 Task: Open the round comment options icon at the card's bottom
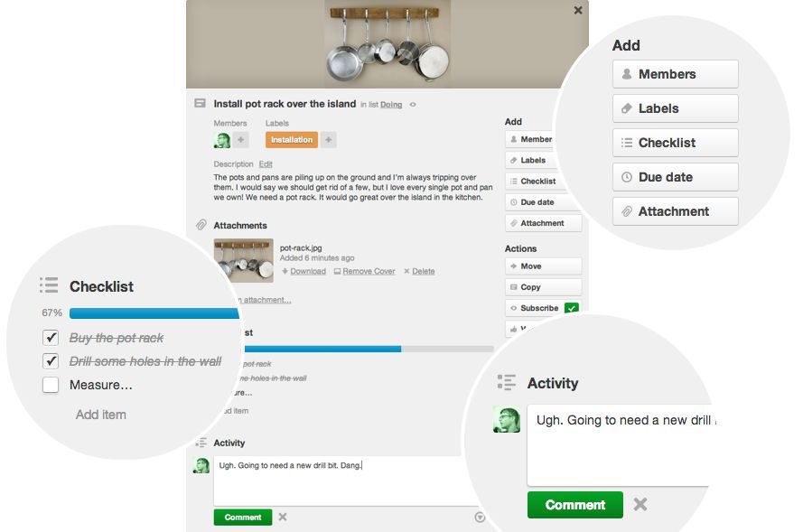coord(480,518)
